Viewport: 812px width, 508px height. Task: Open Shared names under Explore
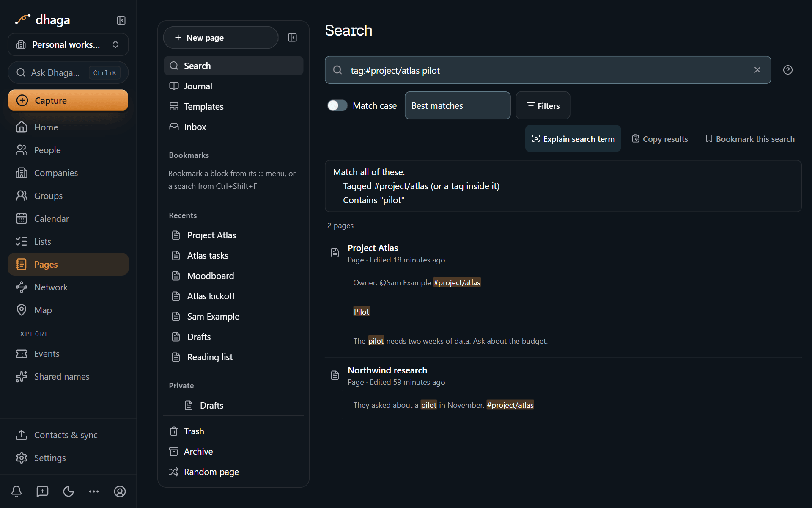68,376
